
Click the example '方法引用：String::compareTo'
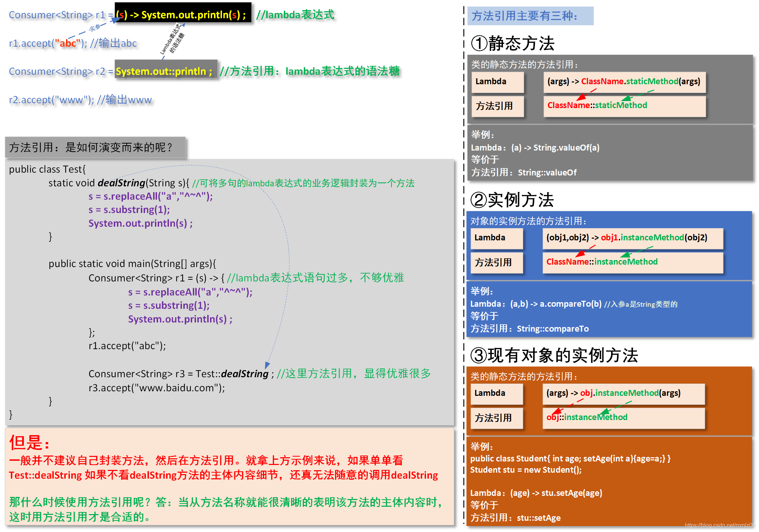(x=530, y=328)
